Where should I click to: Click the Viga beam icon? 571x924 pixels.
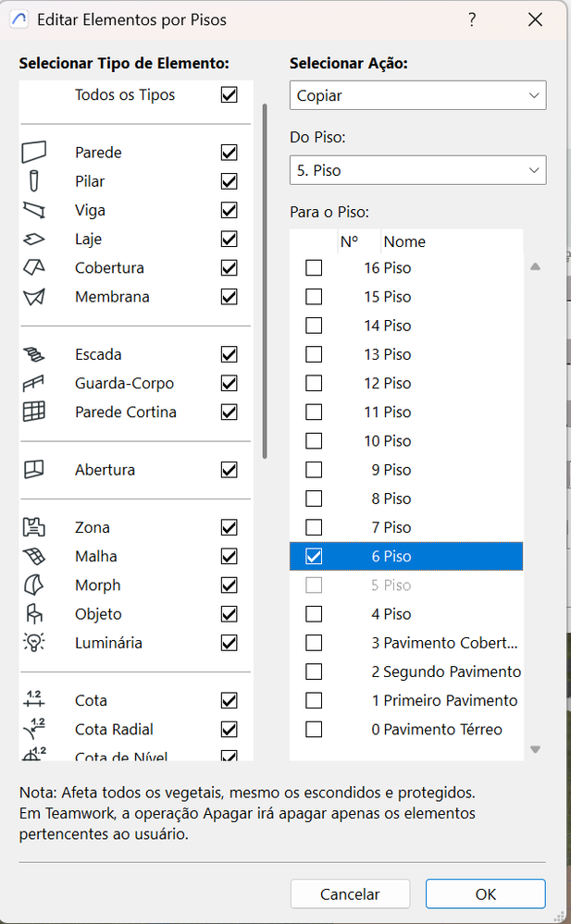tap(33, 210)
